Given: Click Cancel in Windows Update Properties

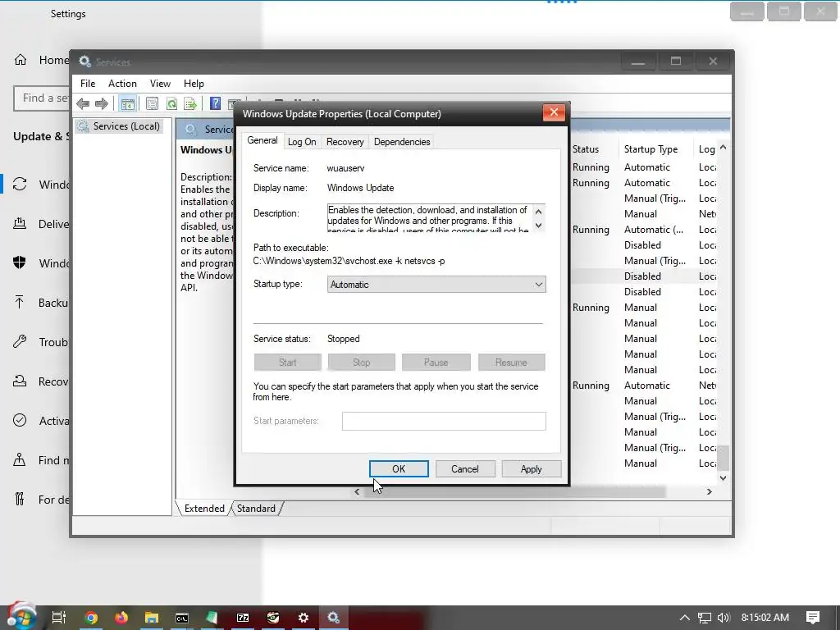Looking at the screenshot, I should [x=465, y=468].
